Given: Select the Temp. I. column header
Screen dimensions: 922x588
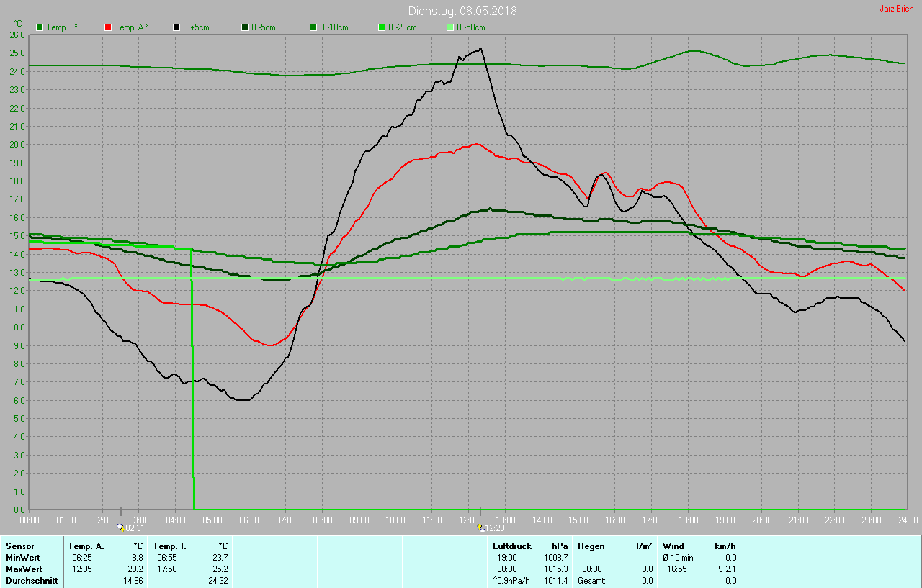Looking at the screenshot, I should pos(169,546).
